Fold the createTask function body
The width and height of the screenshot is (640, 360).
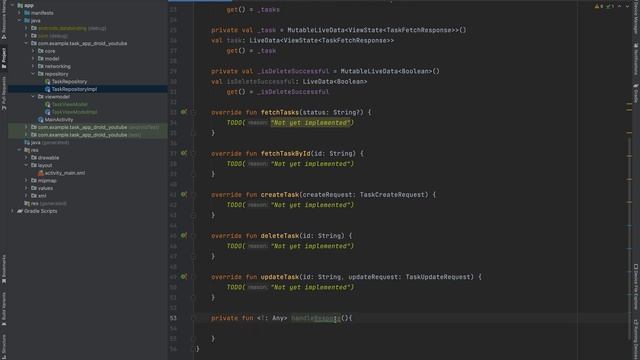pos(194,195)
